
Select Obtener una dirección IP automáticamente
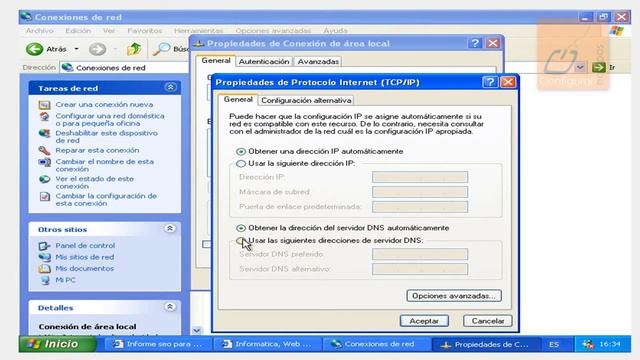pyautogui.click(x=241, y=151)
